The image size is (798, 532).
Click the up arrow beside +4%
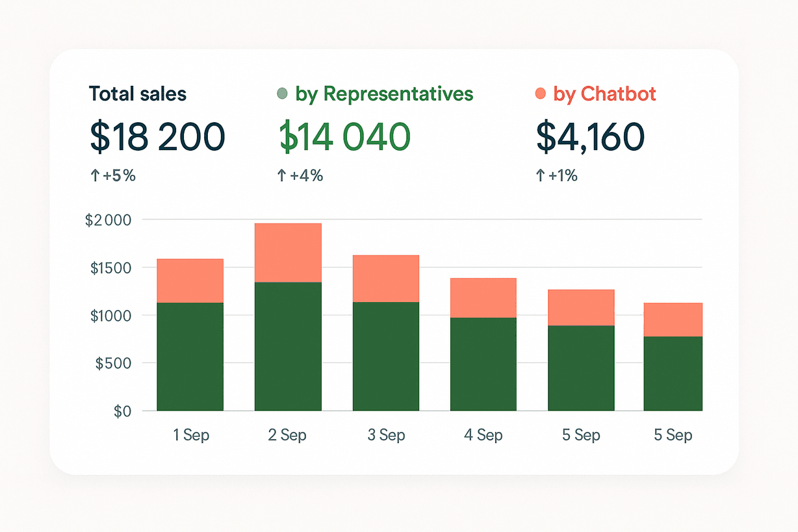tap(281, 175)
